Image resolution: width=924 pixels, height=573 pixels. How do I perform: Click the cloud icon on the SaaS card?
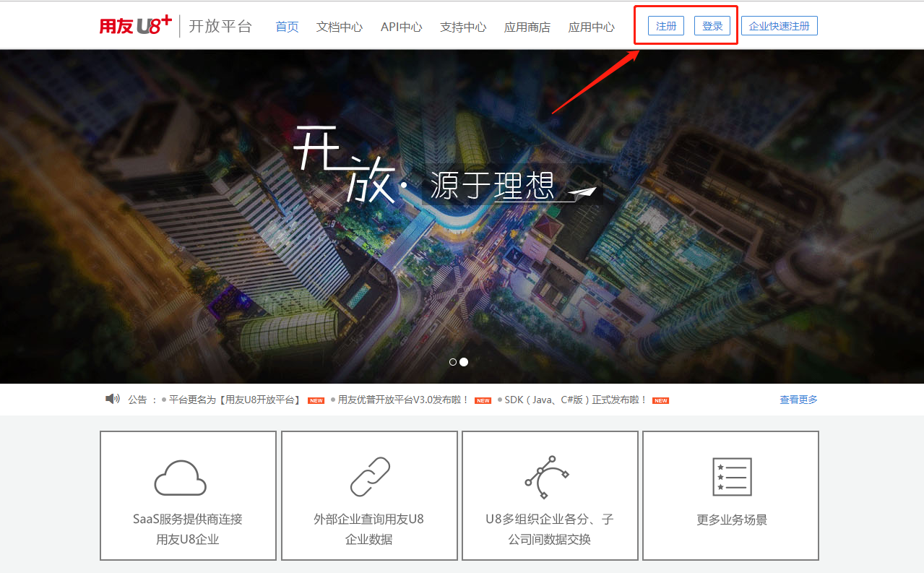pyautogui.click(x=180, y=477)
